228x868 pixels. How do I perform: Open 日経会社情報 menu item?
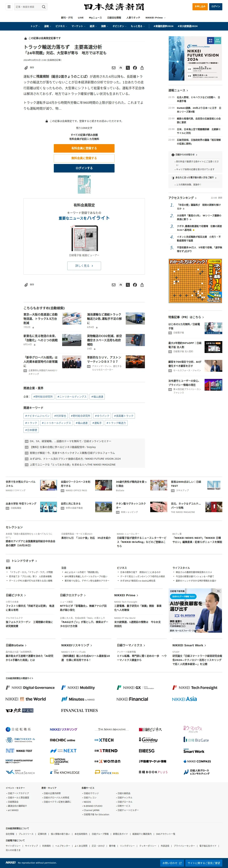[114, 18]
